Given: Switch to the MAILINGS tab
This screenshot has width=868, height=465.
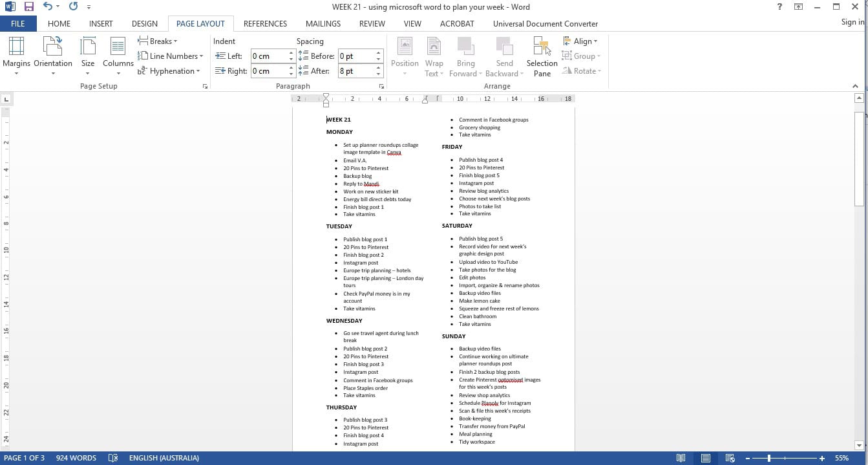Looking at the screenshot, I should pos(323,24).
